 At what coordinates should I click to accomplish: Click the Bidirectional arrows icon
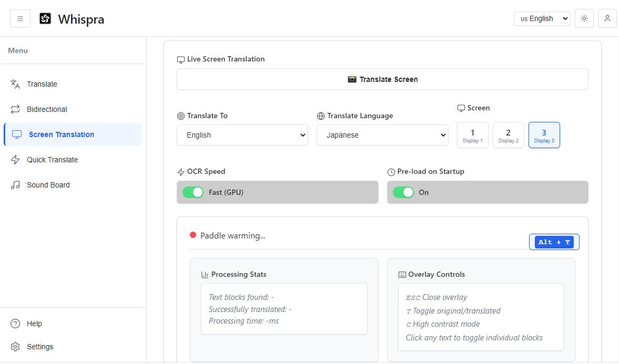(15, 109)
